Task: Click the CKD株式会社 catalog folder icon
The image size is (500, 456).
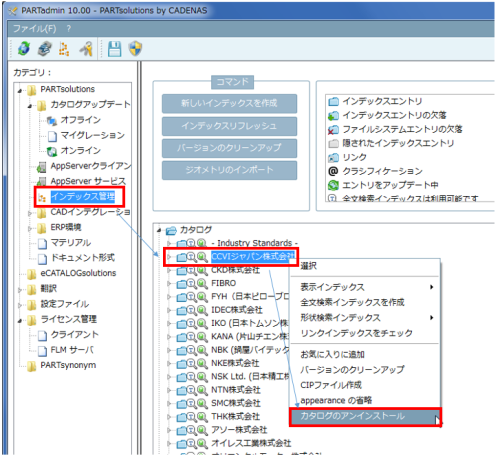Action: click(181, 270)
